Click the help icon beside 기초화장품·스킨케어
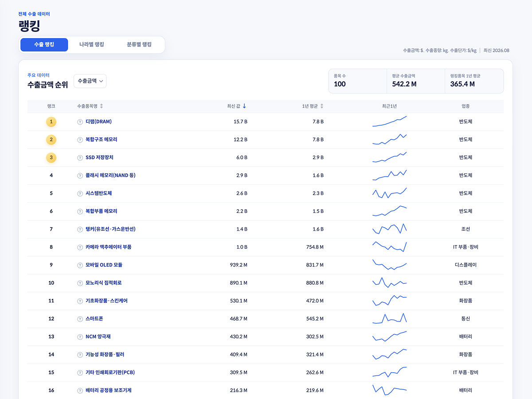The width and height of the screenshot is (532, 399). (x=80, y=301)
